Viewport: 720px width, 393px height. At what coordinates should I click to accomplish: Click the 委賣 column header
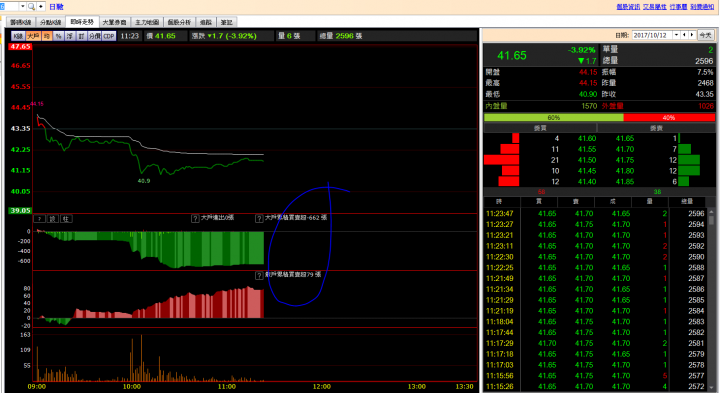[x=657, y=128]
